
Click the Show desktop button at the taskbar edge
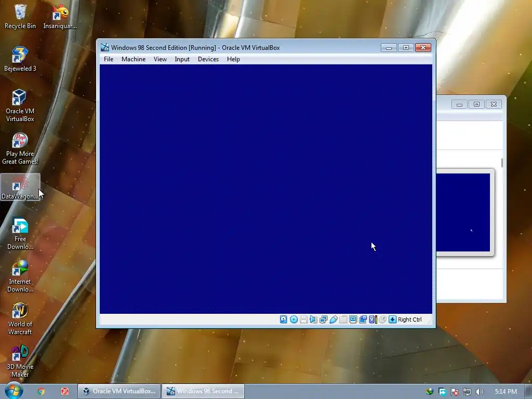pyautogui.click(x=528, y=392)
